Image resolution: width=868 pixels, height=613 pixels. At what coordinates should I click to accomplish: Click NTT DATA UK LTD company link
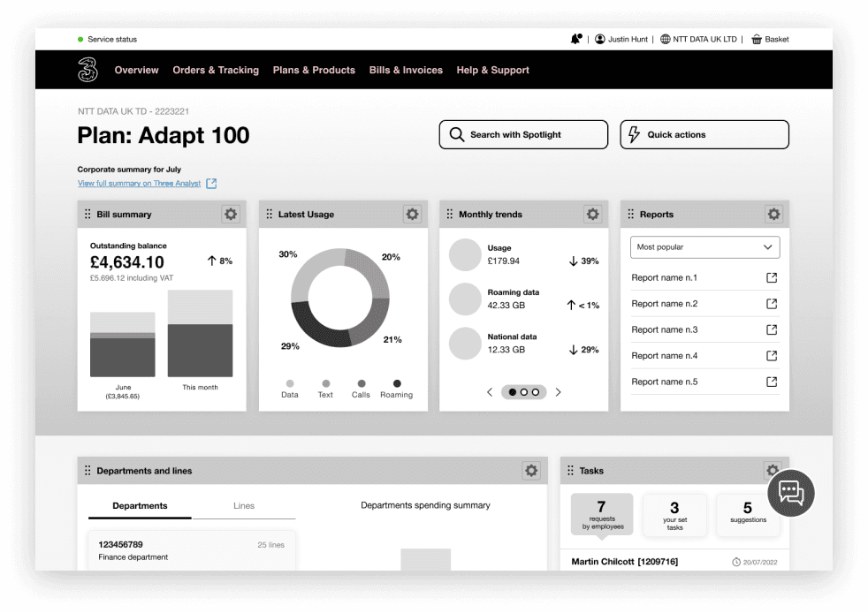pyautogui.click(x=704, y=39)
